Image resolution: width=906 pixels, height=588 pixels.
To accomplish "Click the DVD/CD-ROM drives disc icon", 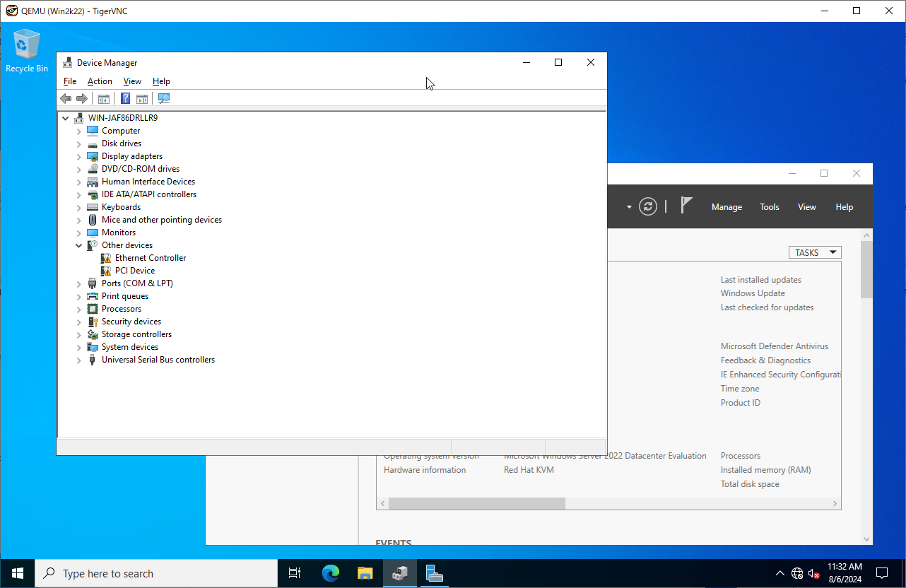I will tap(93, 169).
